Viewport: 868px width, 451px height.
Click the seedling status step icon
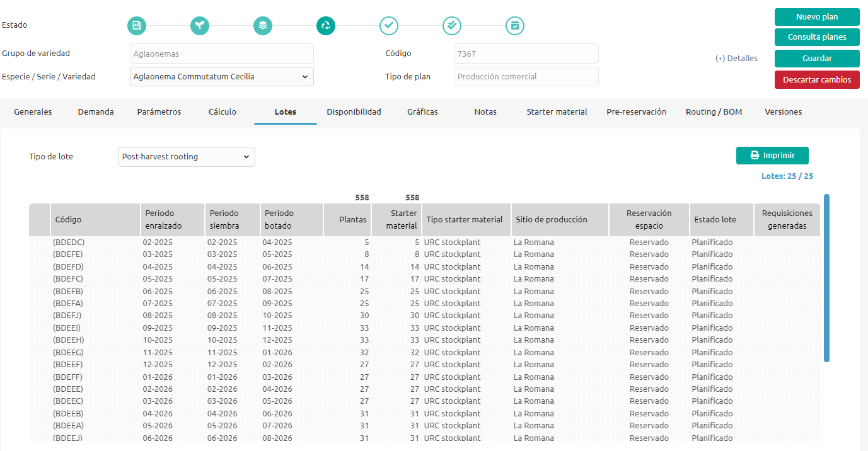click(x=200, y=26)
